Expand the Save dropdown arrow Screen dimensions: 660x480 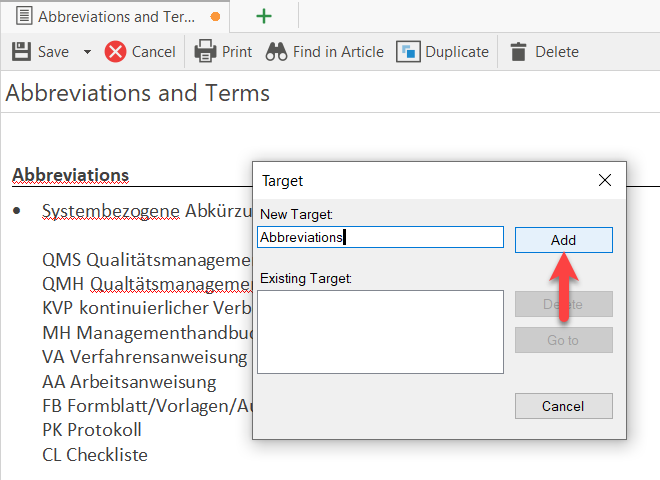click(x=87, y=52)
